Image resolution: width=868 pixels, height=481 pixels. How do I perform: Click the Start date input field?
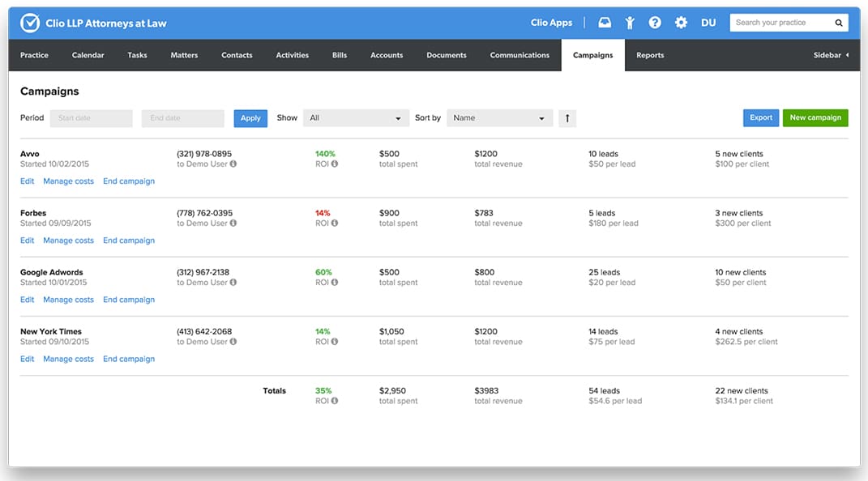click(92, 118)
